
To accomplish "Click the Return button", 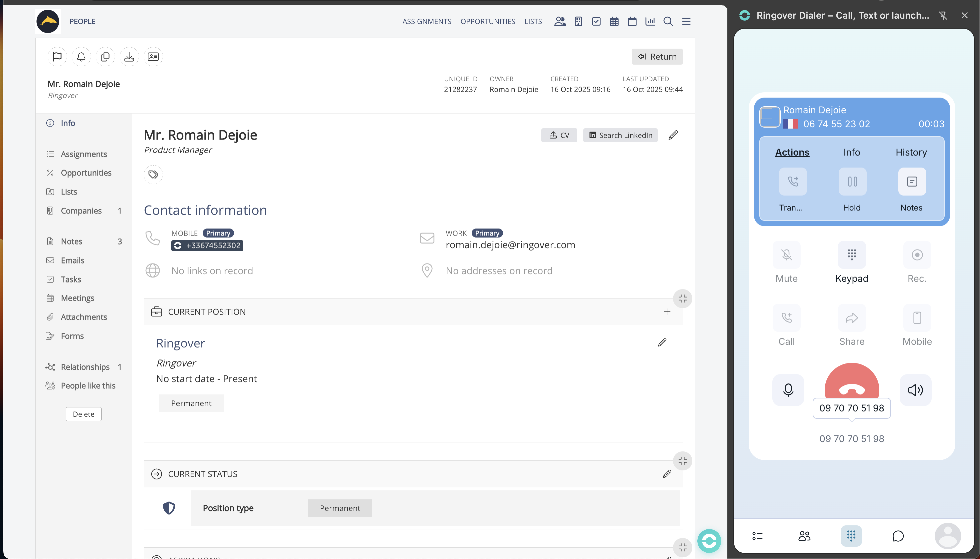I will [657, 57].
